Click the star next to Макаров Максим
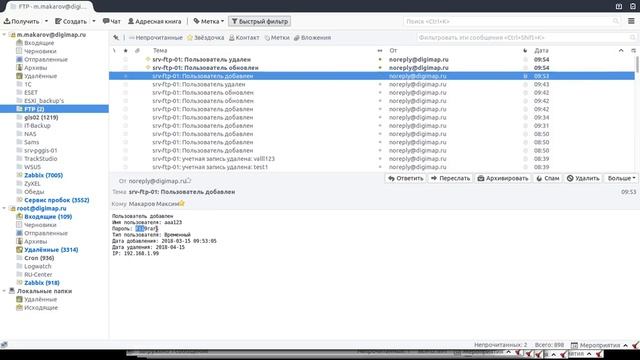The width and height of the screenshot is (640, 360). (x=182, y=203)
